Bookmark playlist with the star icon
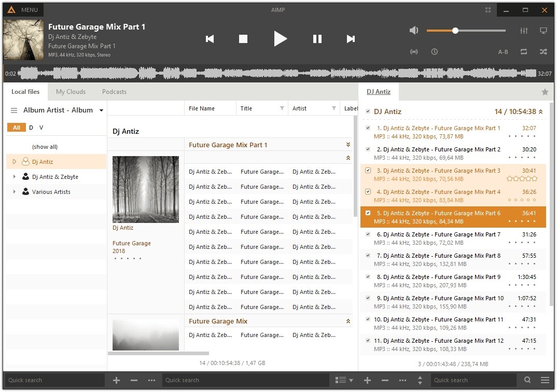 point(545,92)
